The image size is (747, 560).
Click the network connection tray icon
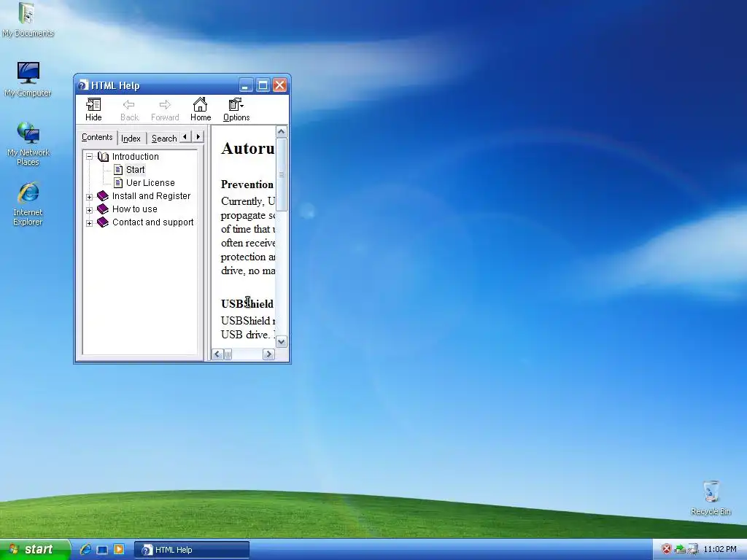(692, 549)
